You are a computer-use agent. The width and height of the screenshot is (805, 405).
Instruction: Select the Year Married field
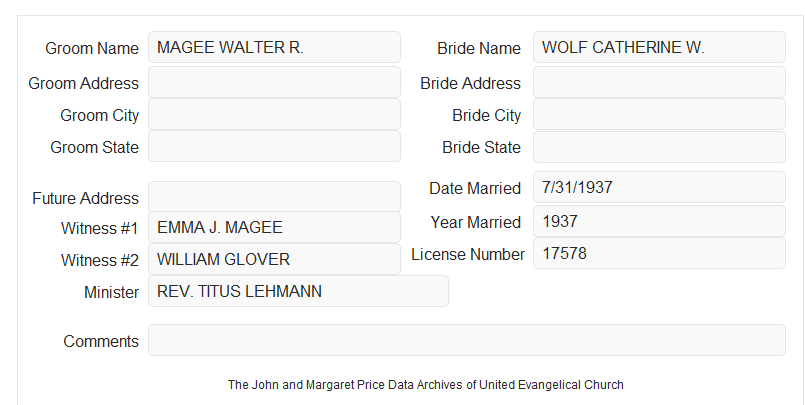coord(659,221)
